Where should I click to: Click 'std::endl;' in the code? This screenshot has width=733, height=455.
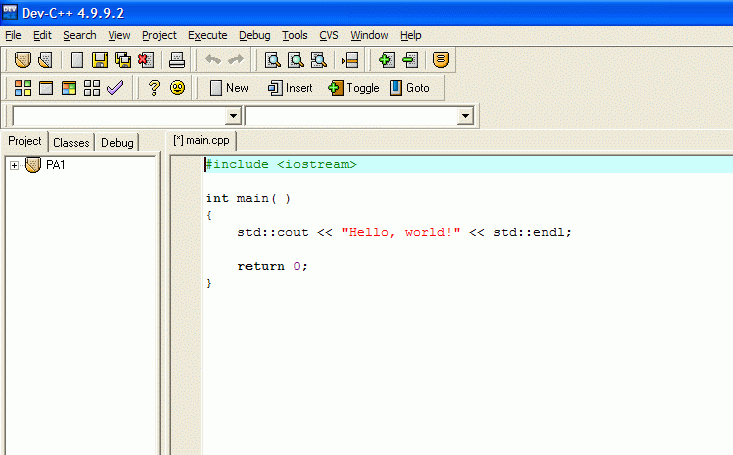tap(532, 232)
